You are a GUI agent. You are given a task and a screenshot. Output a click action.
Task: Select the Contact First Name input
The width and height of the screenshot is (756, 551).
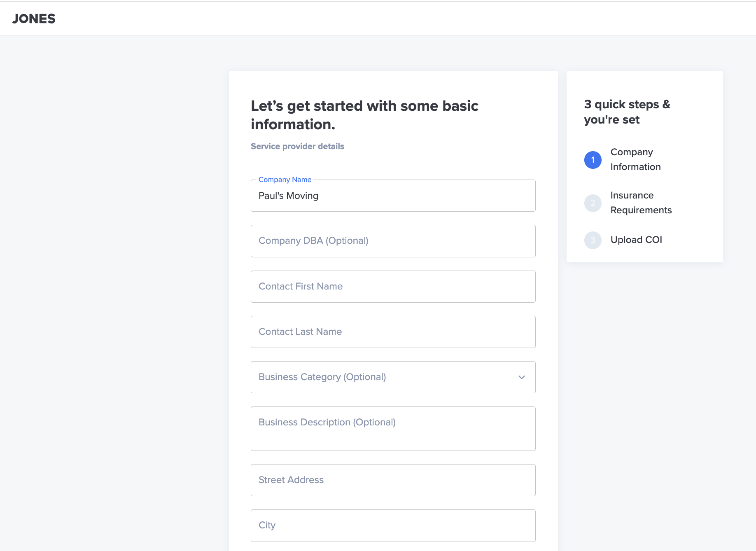(393, 287)
